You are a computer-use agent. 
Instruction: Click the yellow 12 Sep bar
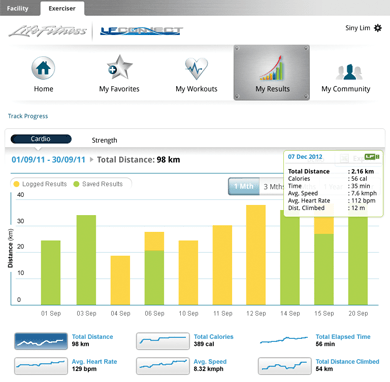click(256, 255)
